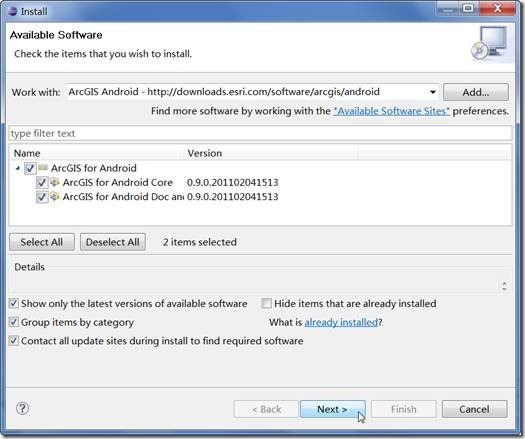The image size is (525, 439).
Task: Enable Hide items that are already installed
Action: (x=267, y=303)
